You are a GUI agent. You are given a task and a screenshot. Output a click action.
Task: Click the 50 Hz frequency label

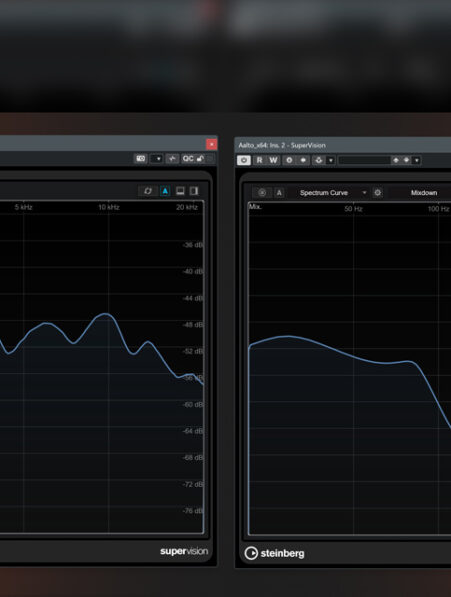coord(354,209)
